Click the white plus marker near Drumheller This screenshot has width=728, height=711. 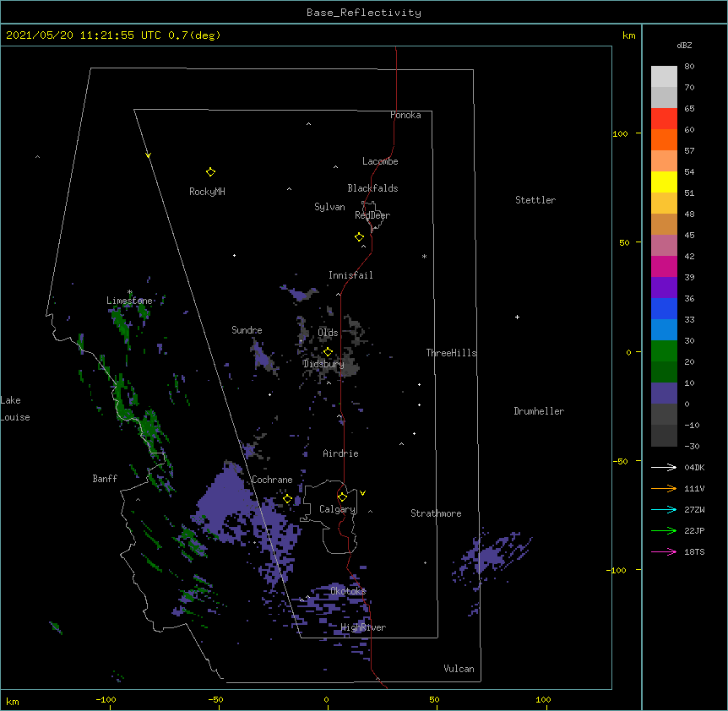pyautogui.click(x=517, y=317)
